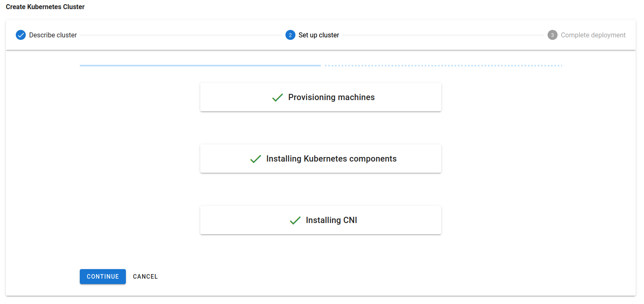Click the solid portion of the progress bar

pos(199,65)
